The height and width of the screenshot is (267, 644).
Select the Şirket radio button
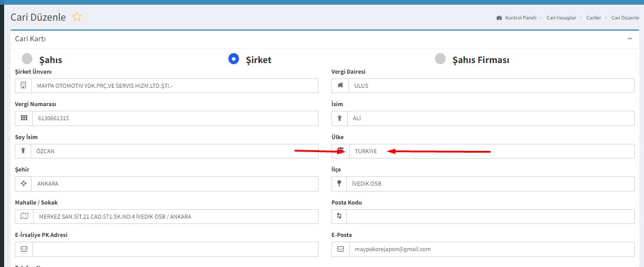[234, 59]
